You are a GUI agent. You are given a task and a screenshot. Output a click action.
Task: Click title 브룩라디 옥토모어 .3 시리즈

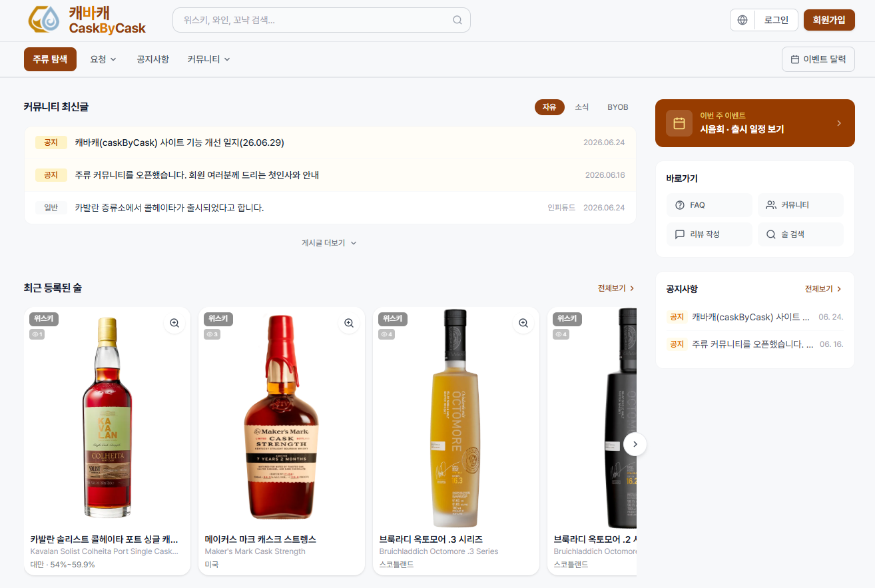[431, 539]
